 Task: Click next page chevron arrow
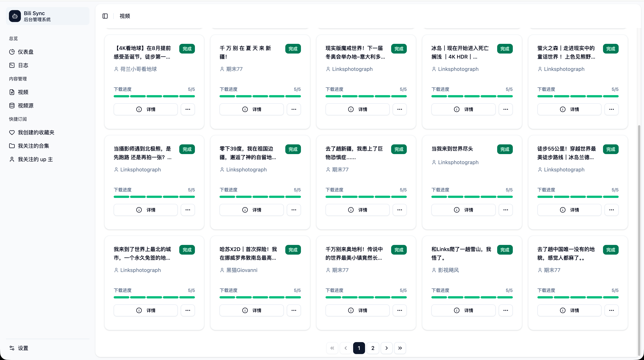(x=386, y=348)
